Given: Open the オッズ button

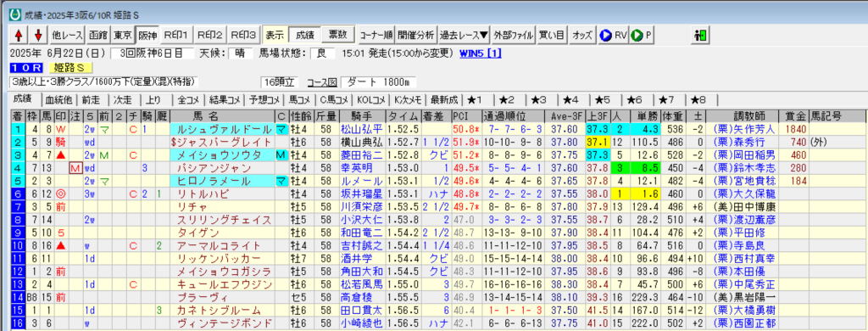Looking at the screenshot, I should coord(581,35).
